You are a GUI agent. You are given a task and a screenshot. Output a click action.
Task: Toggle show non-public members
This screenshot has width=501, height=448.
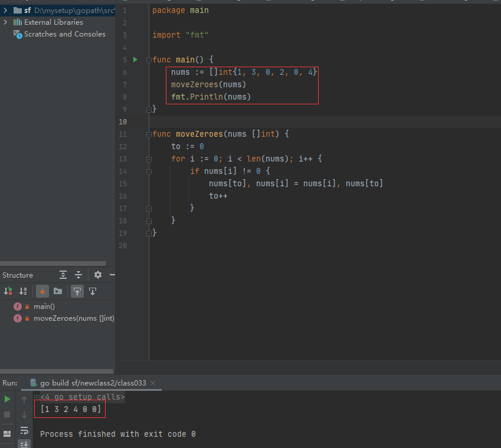click(42, 291)
